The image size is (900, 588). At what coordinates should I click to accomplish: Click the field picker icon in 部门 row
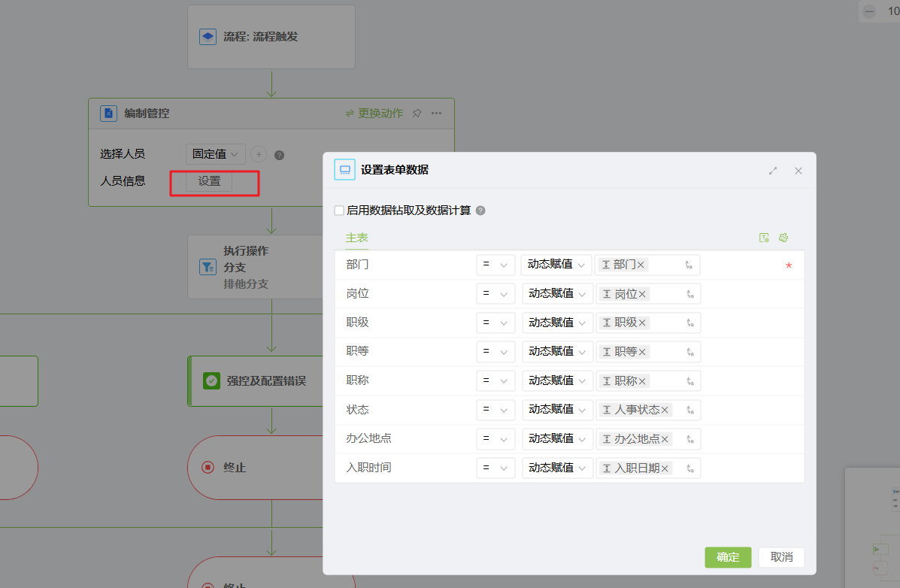[x=689, y=265]
